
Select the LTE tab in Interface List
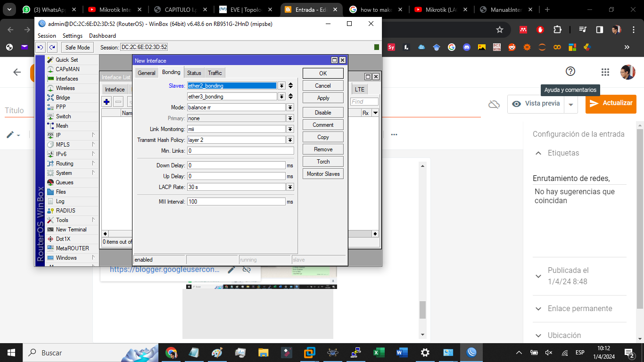[360, 90]
